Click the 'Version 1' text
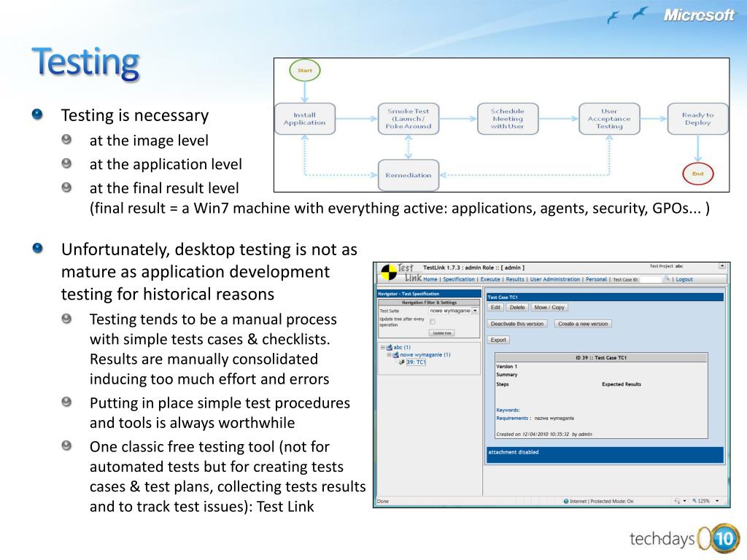Screen dimensions: 747x560 506,367
